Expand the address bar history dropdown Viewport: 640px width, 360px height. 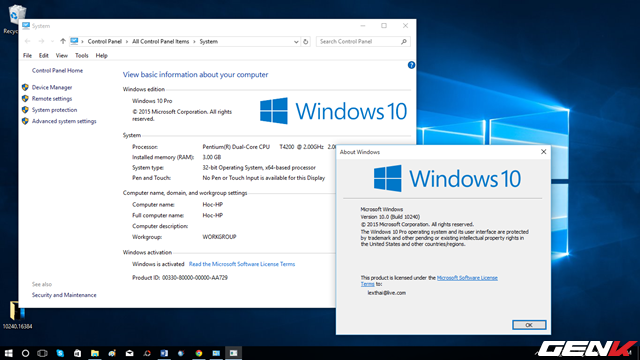296,42
